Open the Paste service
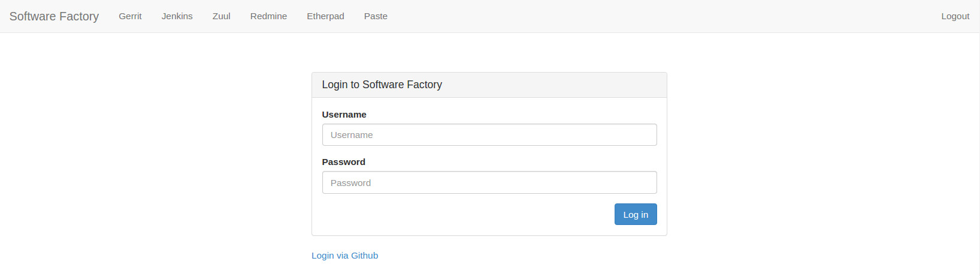The height and width of the screenshot is (276, 980). point(376,16)
